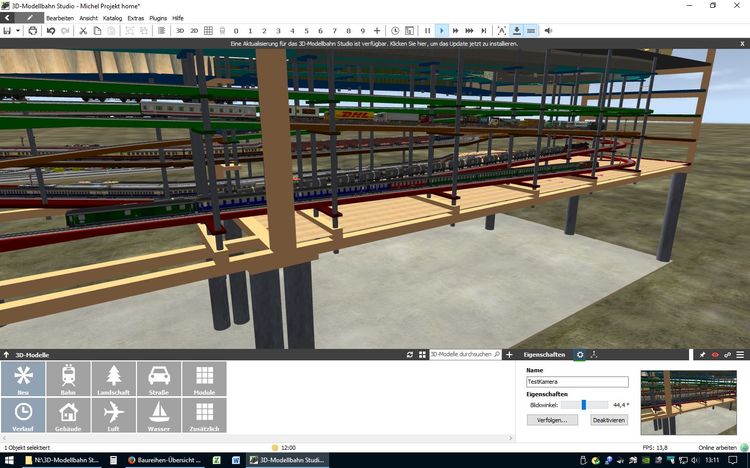Play simulation at normal speed
Viewport: 750px width, 468px height.
point(441,31)
